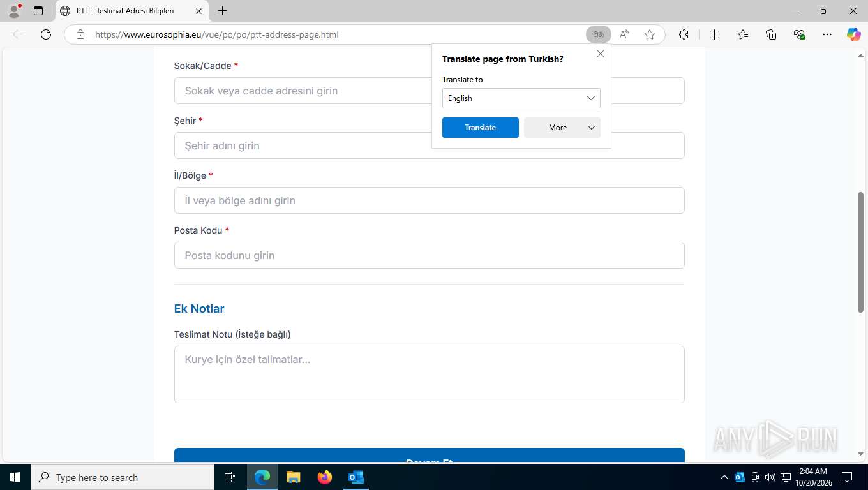868x490 pixels.
Task: Close the translate popup
Action: coord(601,54)
